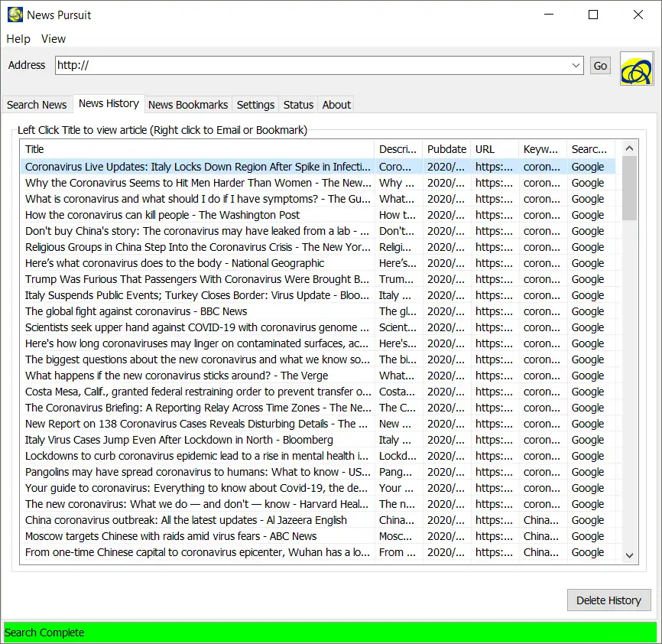Open 'New Report on 138 Coronavirus Cases' article
The height and width of the screenshot is (644, 662).
click(196, 424)
